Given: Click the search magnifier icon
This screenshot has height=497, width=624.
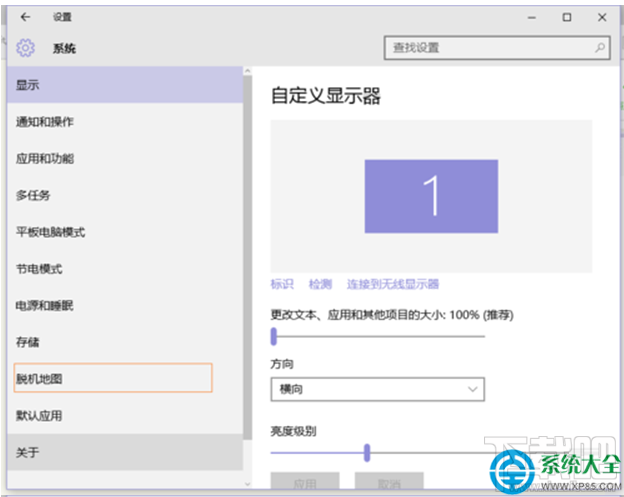Looking at the screenshot, I should pos(600,48).
